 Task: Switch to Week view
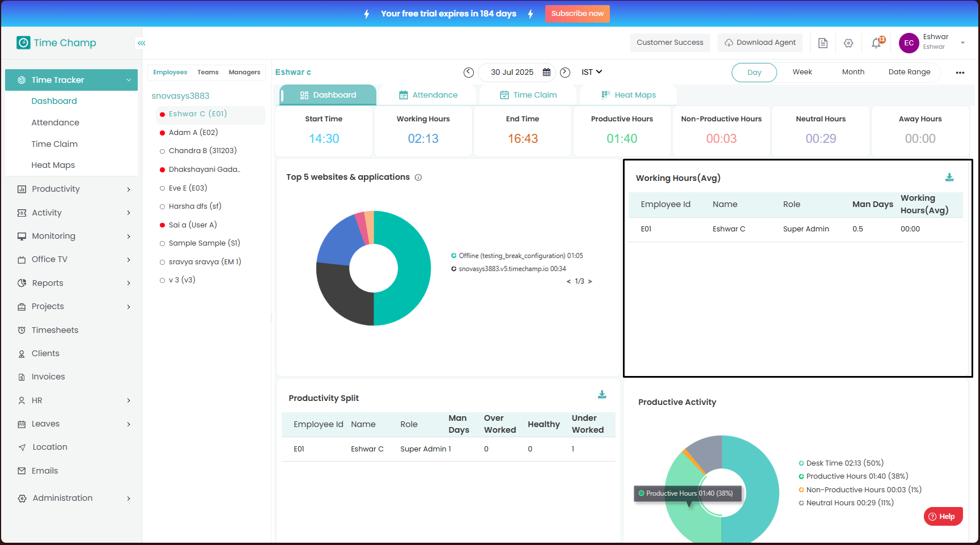802,72
